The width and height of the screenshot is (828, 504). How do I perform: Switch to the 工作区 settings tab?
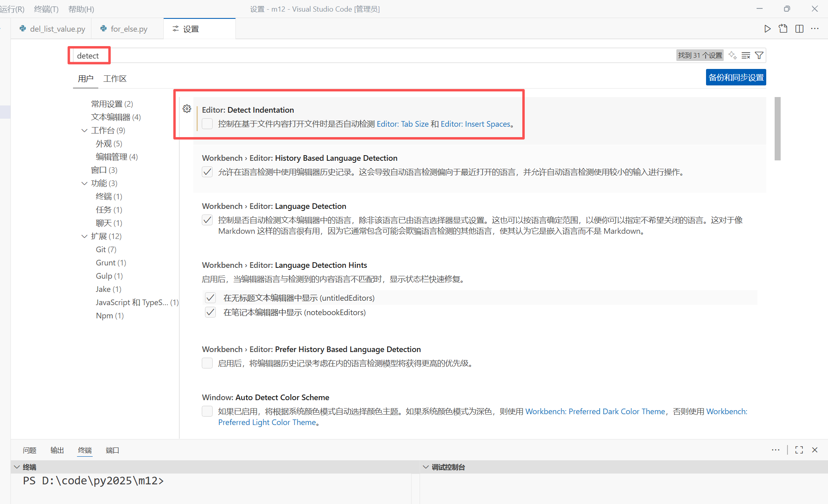pyautogui.click(x=115, y=79)
